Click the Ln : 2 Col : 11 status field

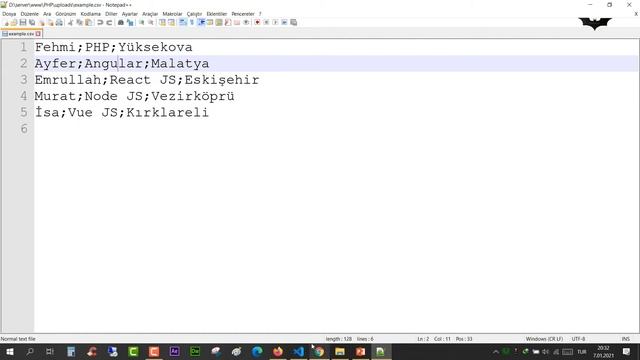(x=434, y=339)
